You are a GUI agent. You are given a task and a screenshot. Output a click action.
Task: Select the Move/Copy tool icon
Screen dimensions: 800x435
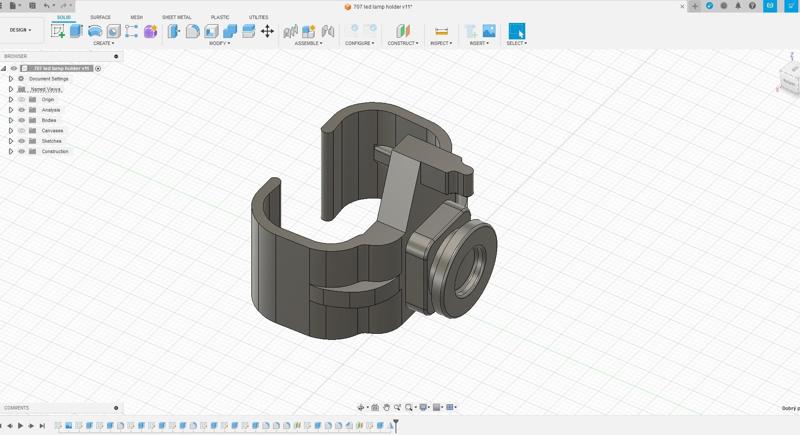point(267,31)
